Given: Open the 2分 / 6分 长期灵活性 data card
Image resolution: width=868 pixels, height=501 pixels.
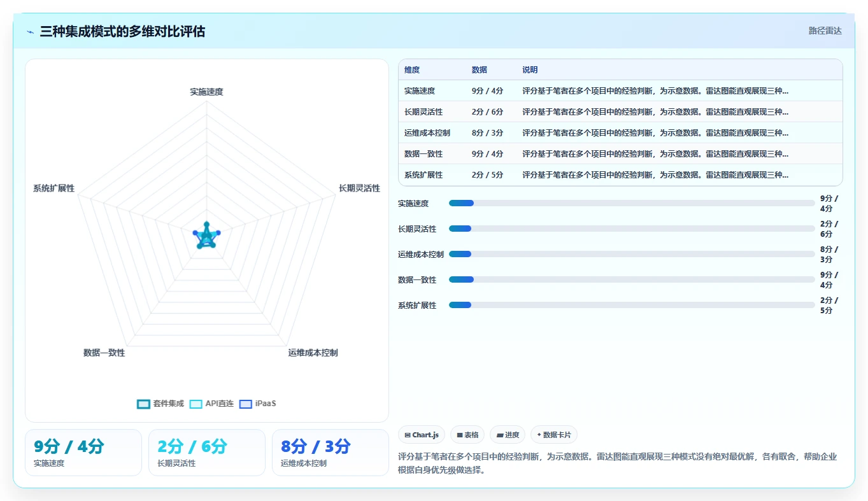Looking at the screenshot, I should click(x=207, y=453).
